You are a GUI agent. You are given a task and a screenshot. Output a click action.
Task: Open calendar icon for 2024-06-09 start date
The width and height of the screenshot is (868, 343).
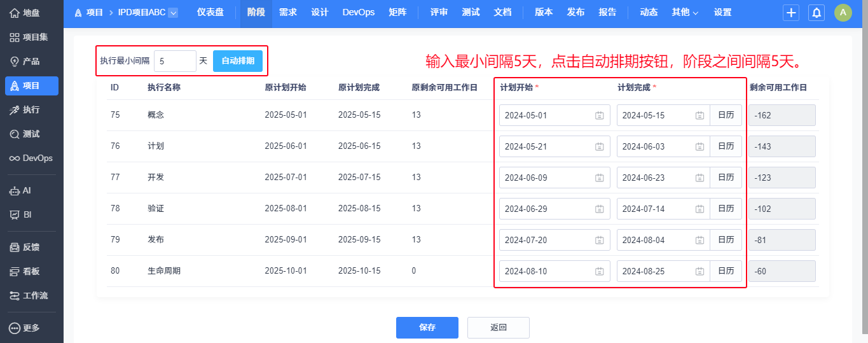(x=599, y=178)
